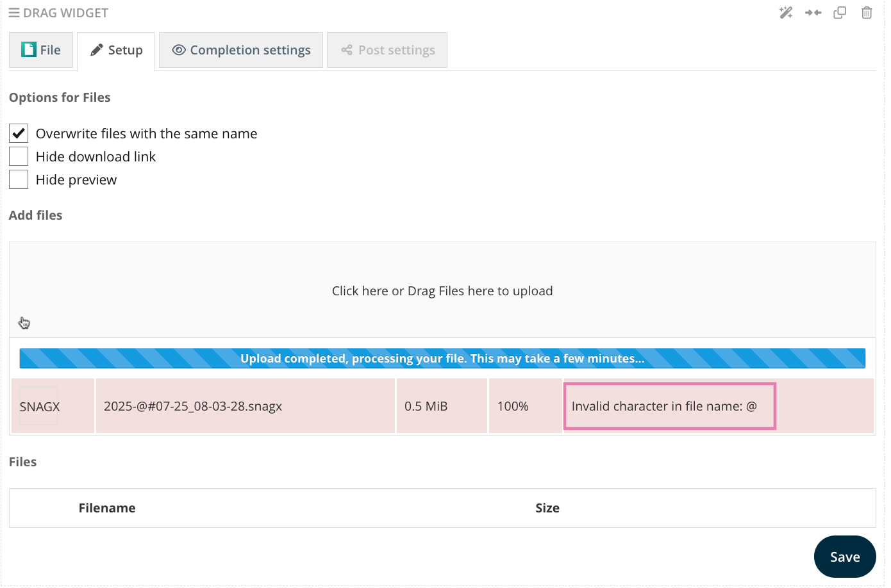This screenshot has height=588, width=891.
Task: Click the drag files upload area
Action: (x=442, y=290)
